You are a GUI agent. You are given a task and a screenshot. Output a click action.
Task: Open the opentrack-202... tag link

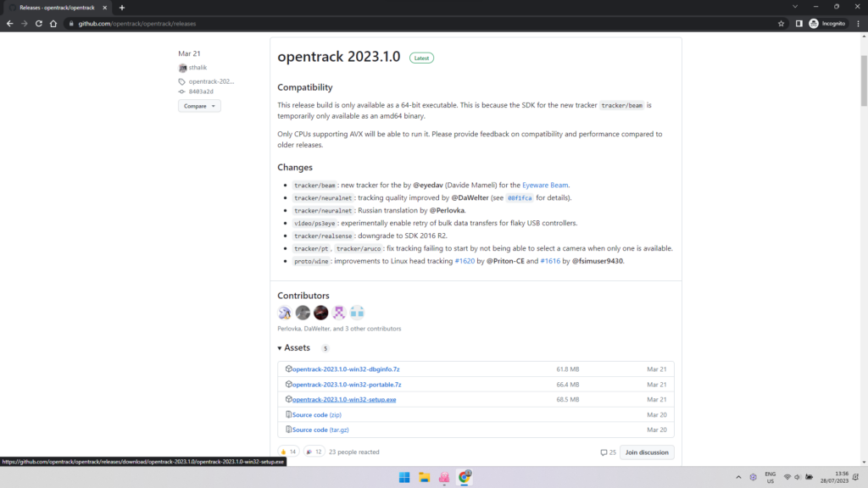[x=211, y=81]
